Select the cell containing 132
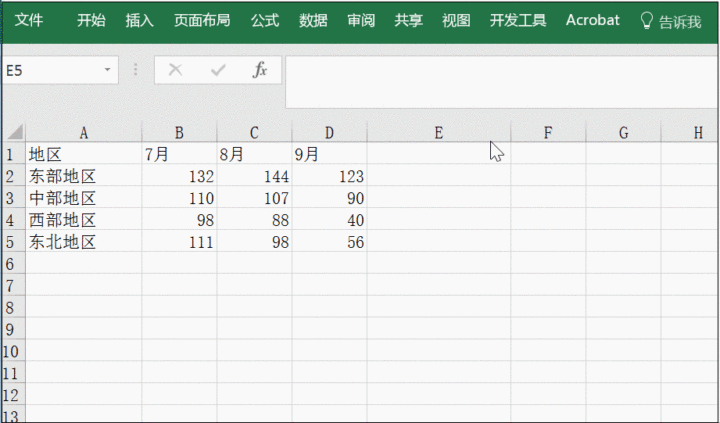Viewport: 720px width, 423px height. tap(179, 176)
